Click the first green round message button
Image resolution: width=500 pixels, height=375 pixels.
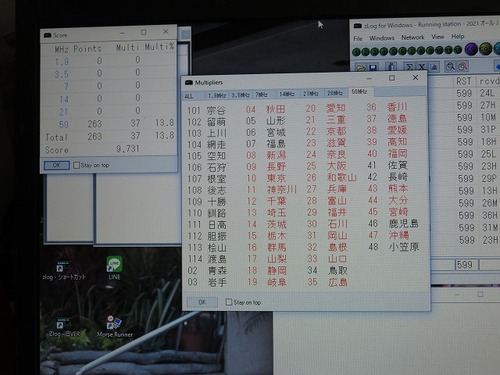356,52
